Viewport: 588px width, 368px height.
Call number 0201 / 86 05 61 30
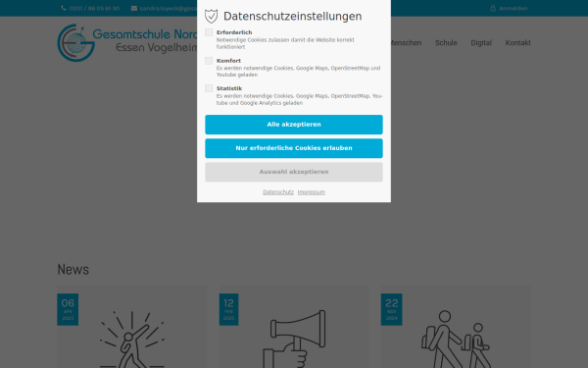94,8
